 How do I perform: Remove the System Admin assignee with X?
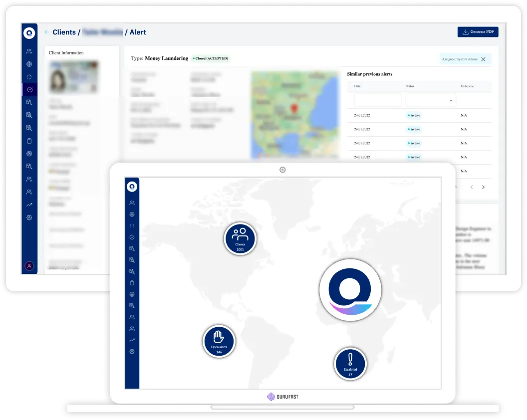[483, 59]
